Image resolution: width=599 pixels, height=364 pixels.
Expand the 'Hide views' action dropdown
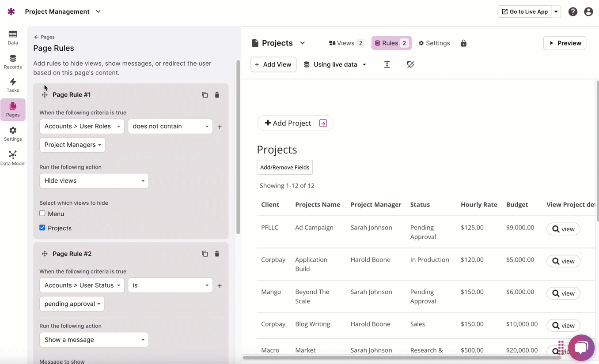(x=94, y=180)
